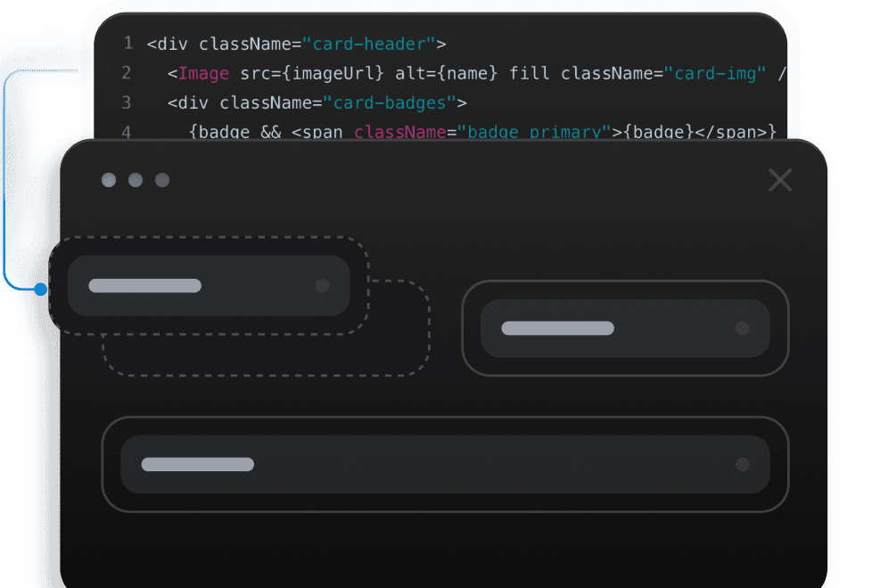The height and width of the screenshot is (588, 880).
Task: Click line number 1 in the code gutter
Action: point(127,43)
